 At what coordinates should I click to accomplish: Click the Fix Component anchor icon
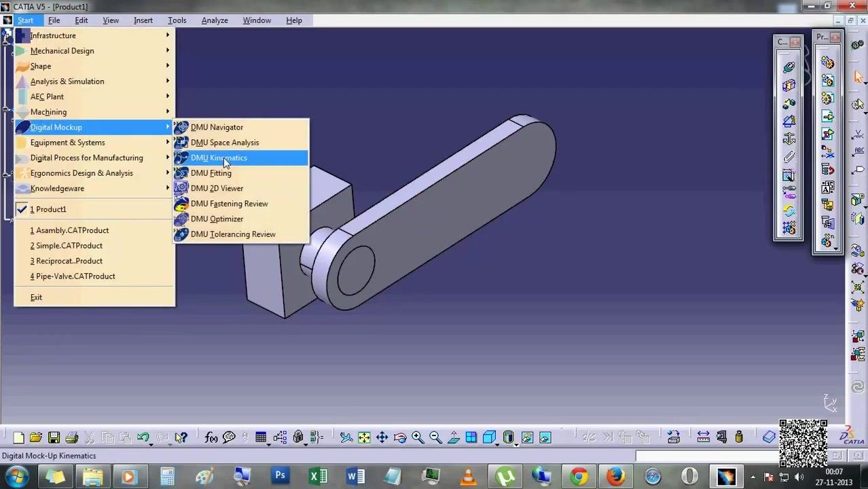789,139
